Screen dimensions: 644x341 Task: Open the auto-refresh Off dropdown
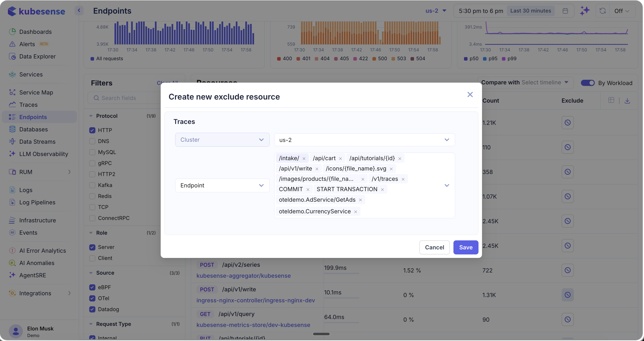622,11
